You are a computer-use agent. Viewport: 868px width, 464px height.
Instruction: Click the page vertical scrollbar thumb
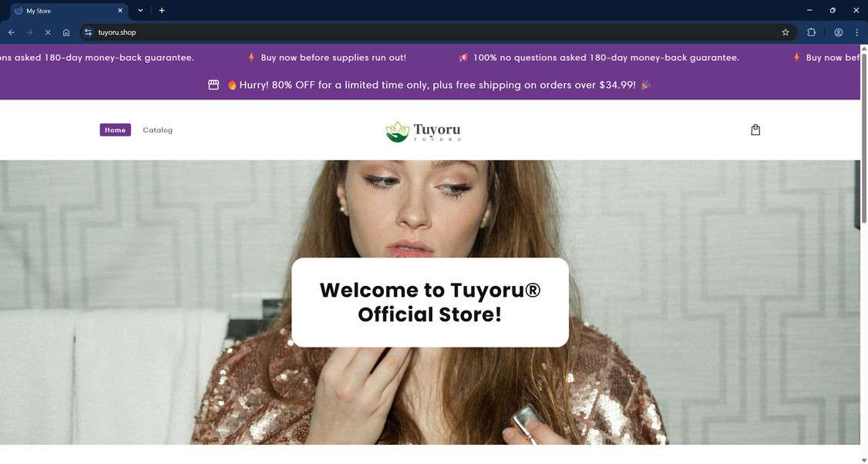tap(863, 137)
